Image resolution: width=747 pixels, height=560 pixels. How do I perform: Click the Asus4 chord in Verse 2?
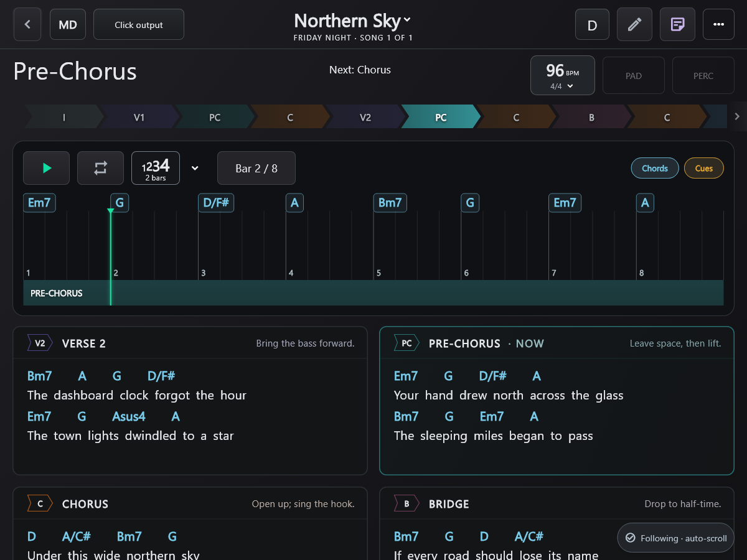(129, 416)
